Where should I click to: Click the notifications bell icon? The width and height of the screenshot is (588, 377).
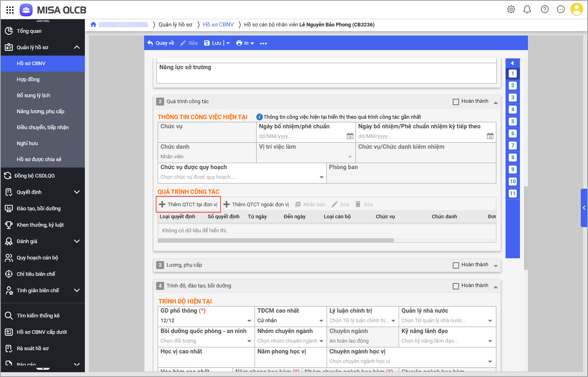[x=527, y=9]
